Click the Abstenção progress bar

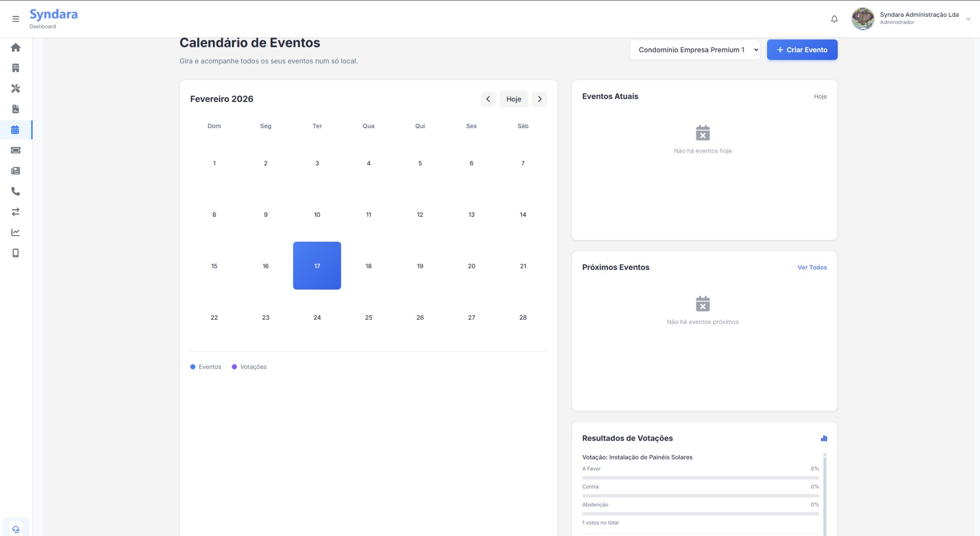click(x=701, y=513)
